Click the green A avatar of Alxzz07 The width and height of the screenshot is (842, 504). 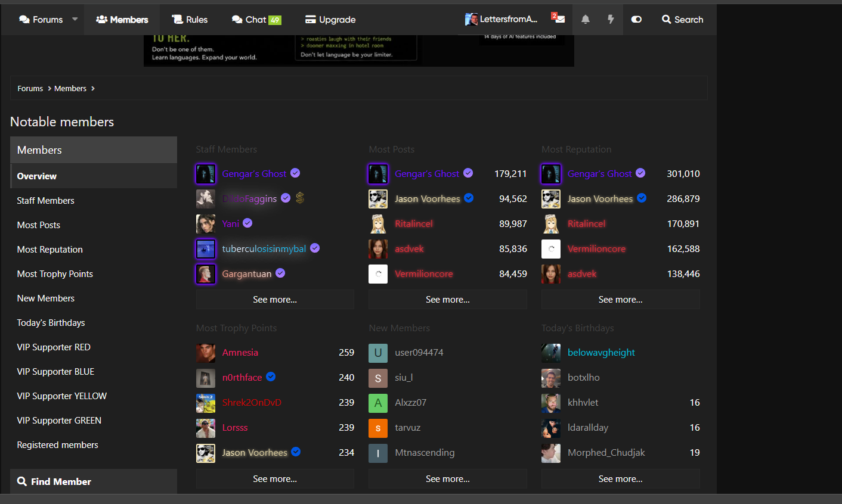[378, 403]
